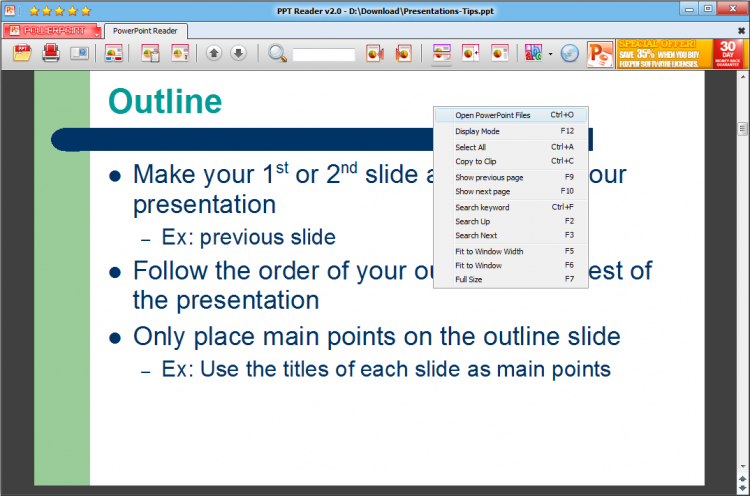This screenshot has height=496, width=750.
Task: Select Show next page menu item
Action: pyautogui.click(x=511, y=191)
